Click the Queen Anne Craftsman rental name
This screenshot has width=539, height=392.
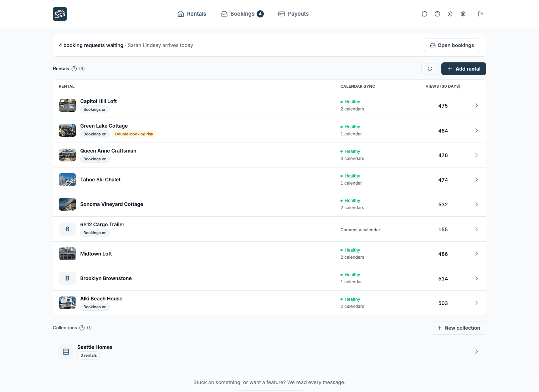click(108, 151)
